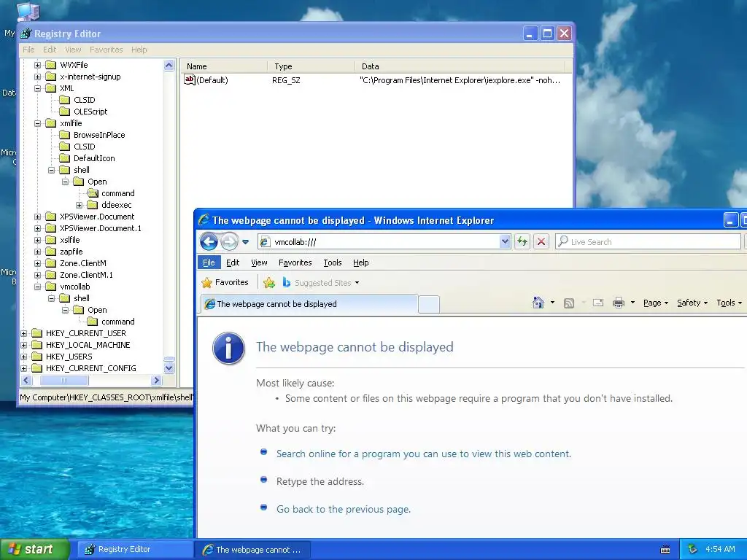
Task: Click the registry tree horizontal scrollbar thumb
Action: pyautogui.click(x=64, y=380)
